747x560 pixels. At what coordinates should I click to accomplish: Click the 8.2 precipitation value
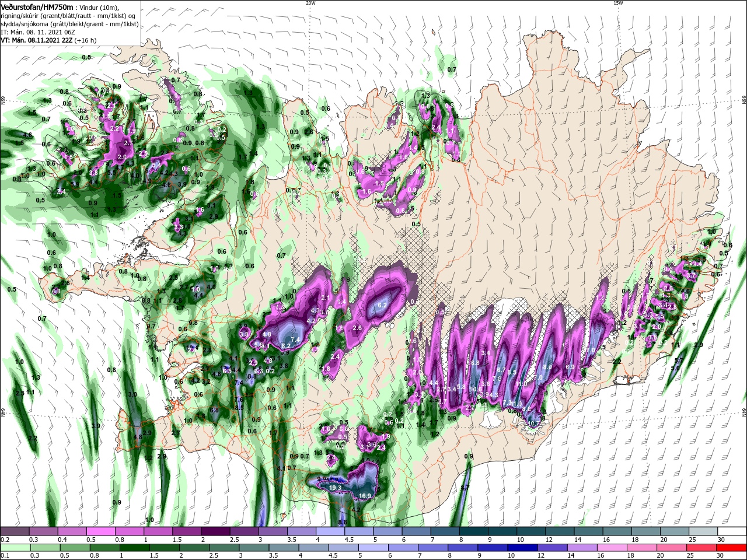point(286,346)
